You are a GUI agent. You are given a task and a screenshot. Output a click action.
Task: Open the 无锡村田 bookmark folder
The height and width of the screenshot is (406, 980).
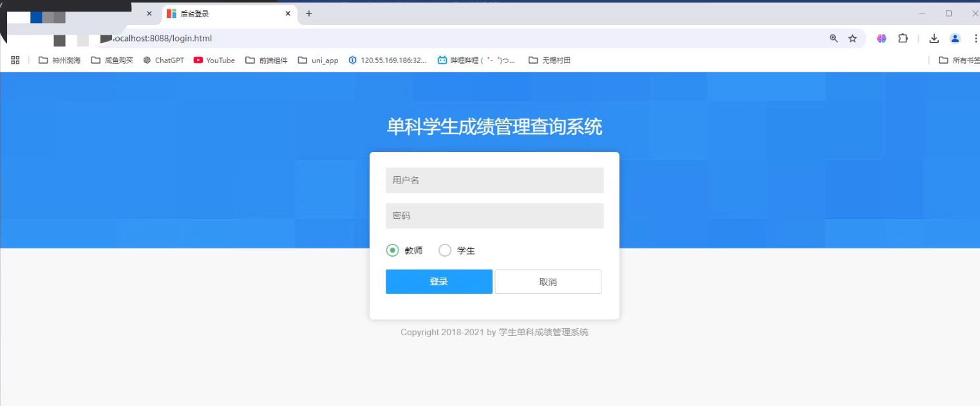pyautogui.click(x=549, y=60)
